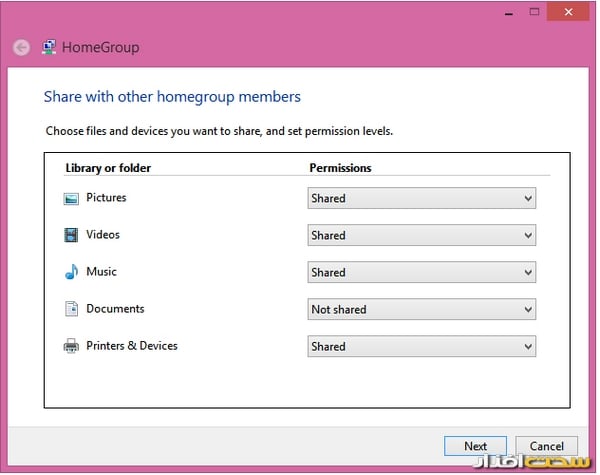Click the Pictures library icon
Viewport: 600px width, 475px height.
(71, 199)
